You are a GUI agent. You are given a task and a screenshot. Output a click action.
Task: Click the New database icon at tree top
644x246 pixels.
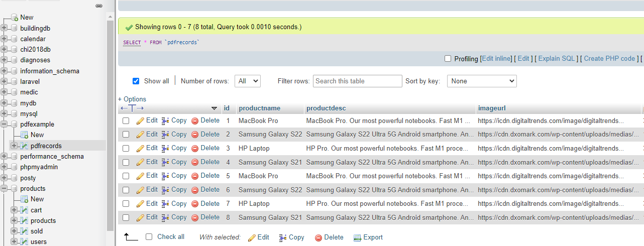tap(14, 18)
